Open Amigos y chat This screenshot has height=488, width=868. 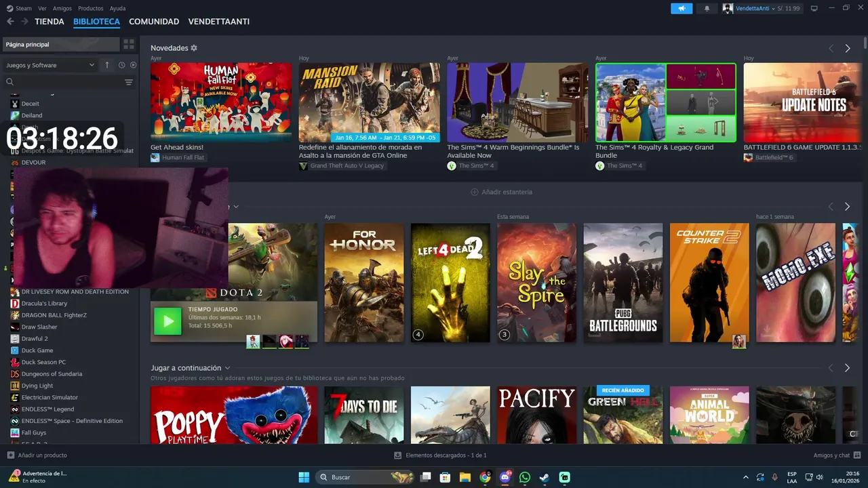pos(837,455)
